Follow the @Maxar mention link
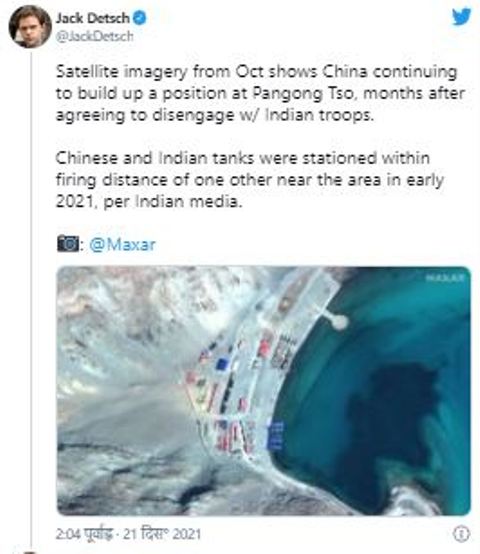Viewport: 480px width, 554px height. click(x=123, y=244)
